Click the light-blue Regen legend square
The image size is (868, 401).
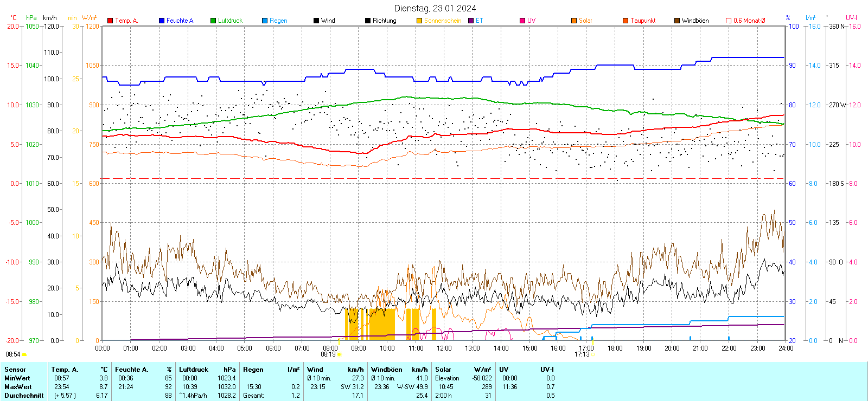tap(265, 21)
